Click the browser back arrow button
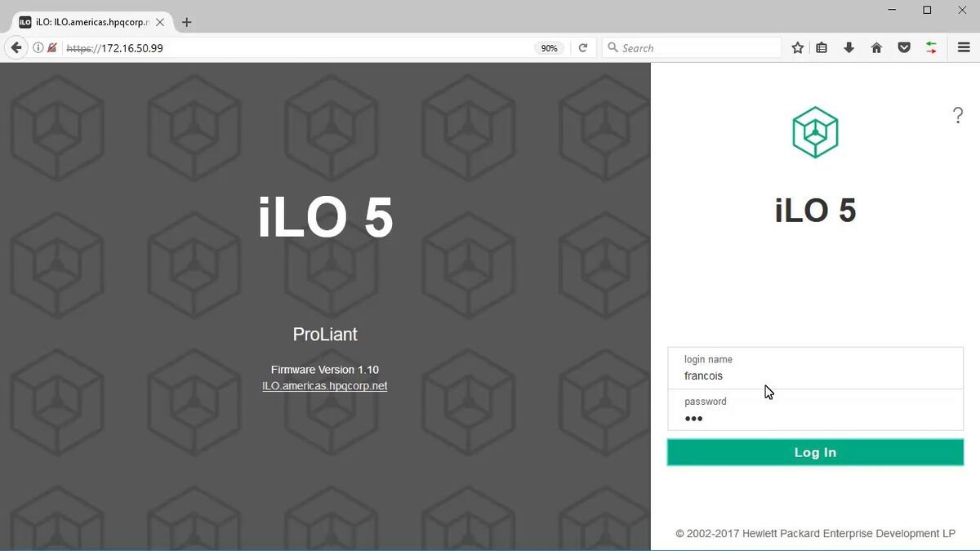The image size is (980, 551). [16, 48]
